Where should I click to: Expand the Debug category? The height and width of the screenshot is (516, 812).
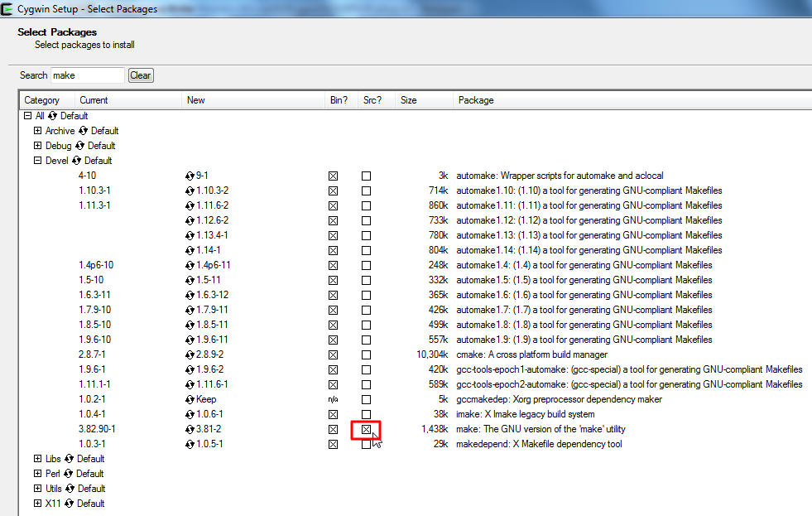coord(37,146)
